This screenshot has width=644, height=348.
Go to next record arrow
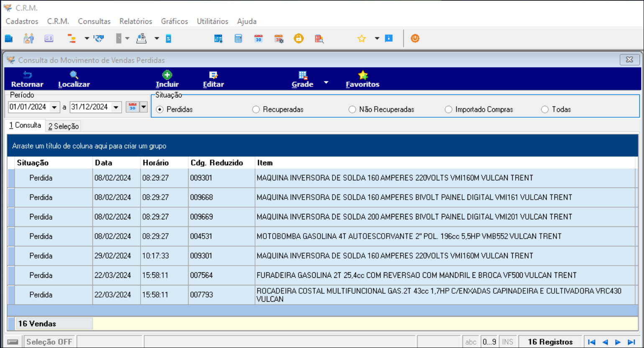(x=618, y=342)
